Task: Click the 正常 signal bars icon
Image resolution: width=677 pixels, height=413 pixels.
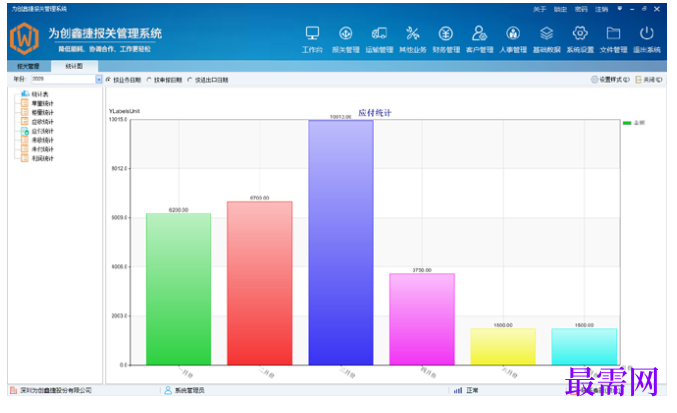Action: tap(458, 390)
